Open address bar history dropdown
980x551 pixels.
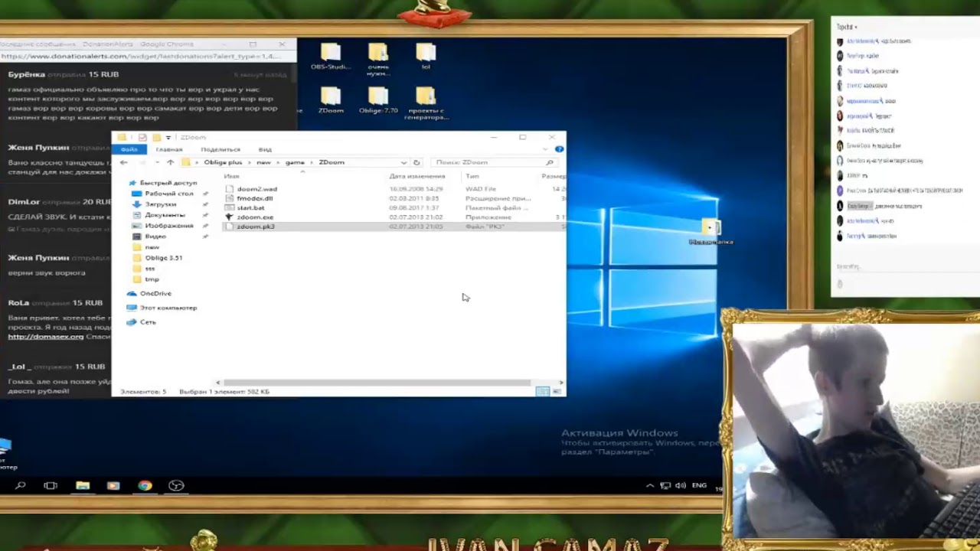pos(403,162)
